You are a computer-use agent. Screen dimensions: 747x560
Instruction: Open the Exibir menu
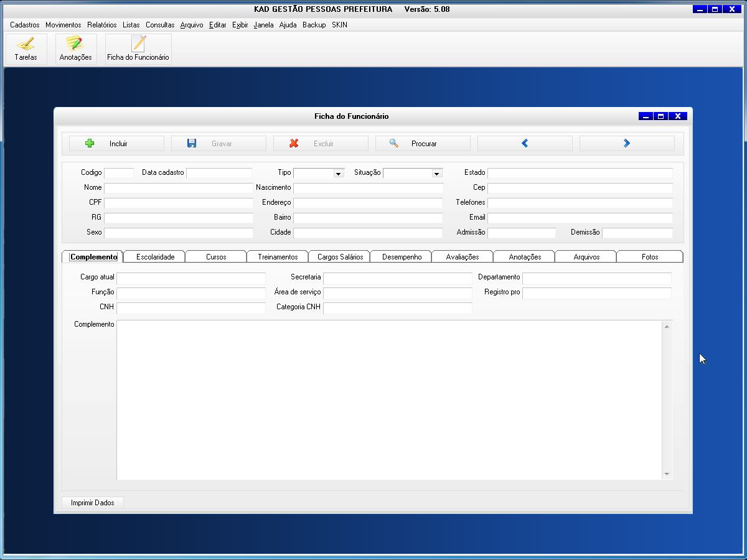pos(240,25)
